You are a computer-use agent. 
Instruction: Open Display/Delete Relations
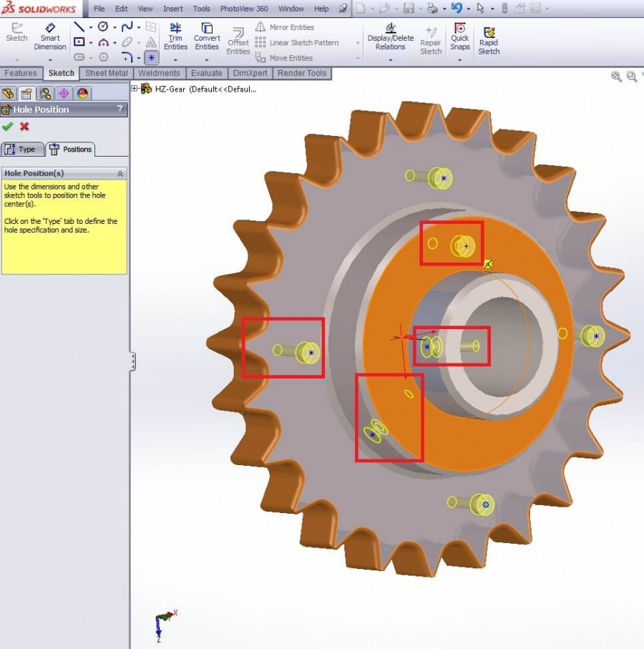[x=389, y=39]
